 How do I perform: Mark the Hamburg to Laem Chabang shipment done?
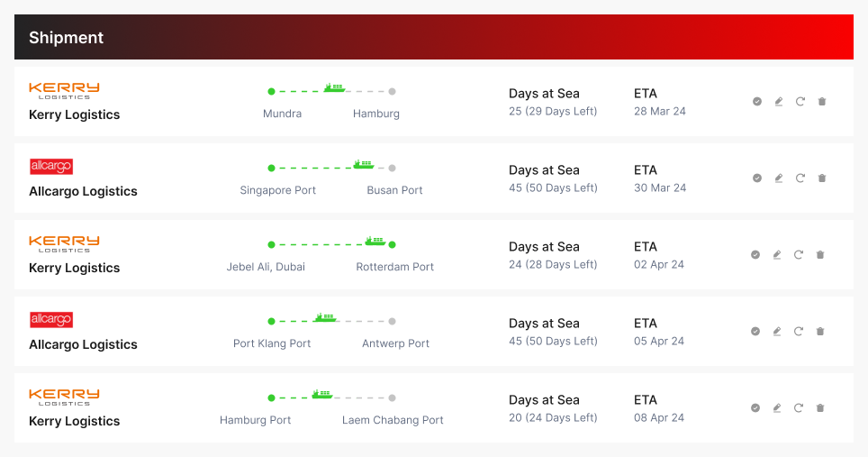coord(755,408)
